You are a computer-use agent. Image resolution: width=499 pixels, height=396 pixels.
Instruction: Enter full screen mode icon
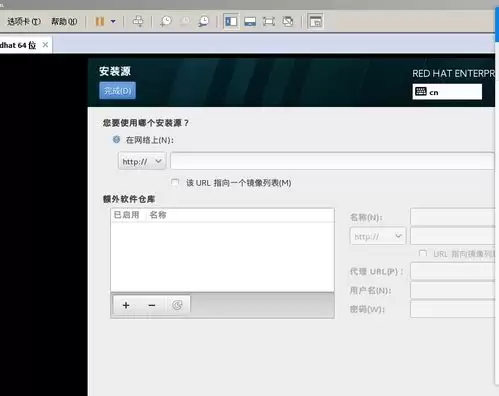click(x=269, y=22)
